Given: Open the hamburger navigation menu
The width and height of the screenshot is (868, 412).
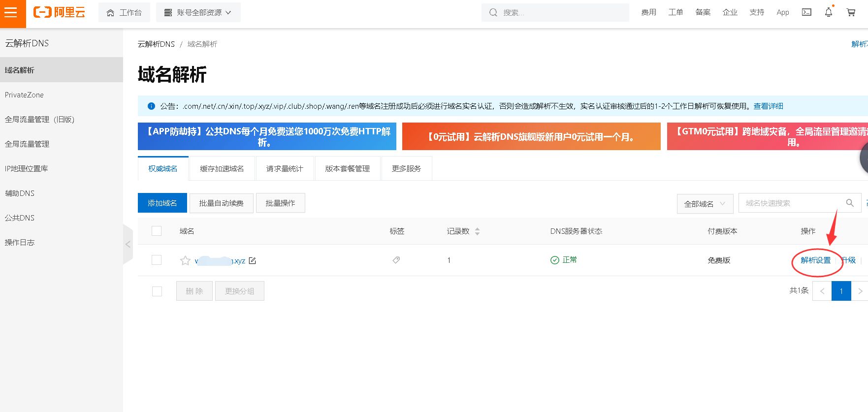Looking at the screenshot, I should pos(11,13).
